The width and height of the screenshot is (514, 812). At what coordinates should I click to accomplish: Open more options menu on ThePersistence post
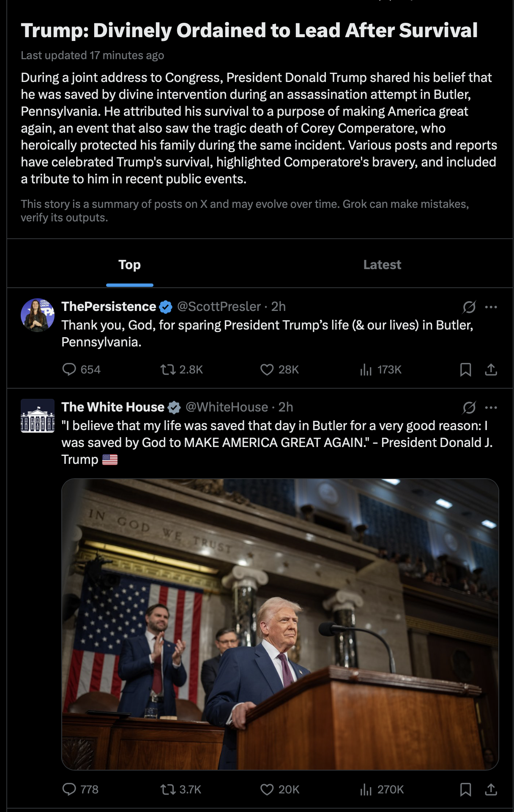(x=491, y=307)
